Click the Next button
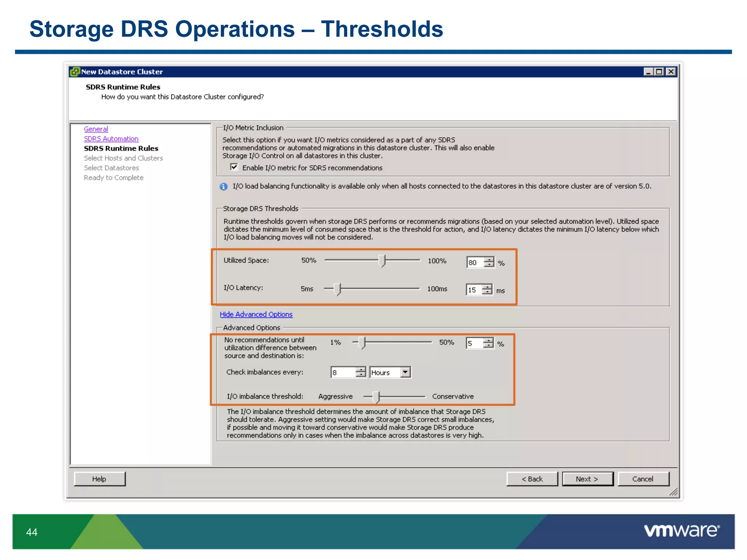 tap(588, 479)
